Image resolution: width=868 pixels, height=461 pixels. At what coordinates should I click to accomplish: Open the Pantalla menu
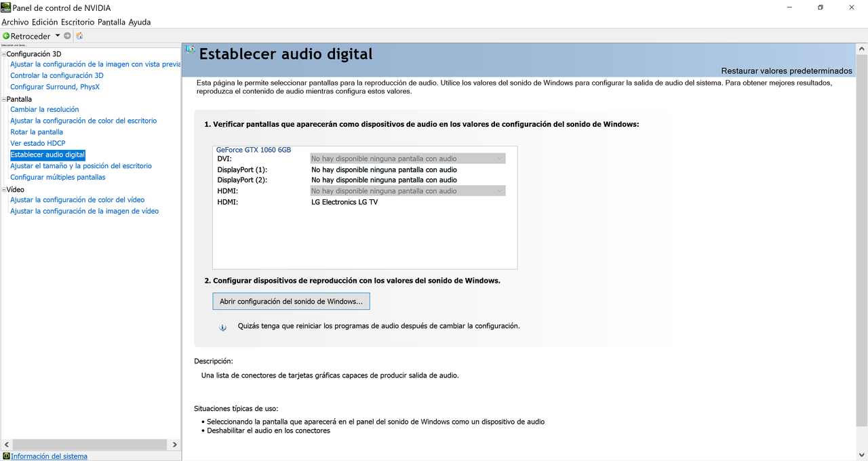pos(112,22)
